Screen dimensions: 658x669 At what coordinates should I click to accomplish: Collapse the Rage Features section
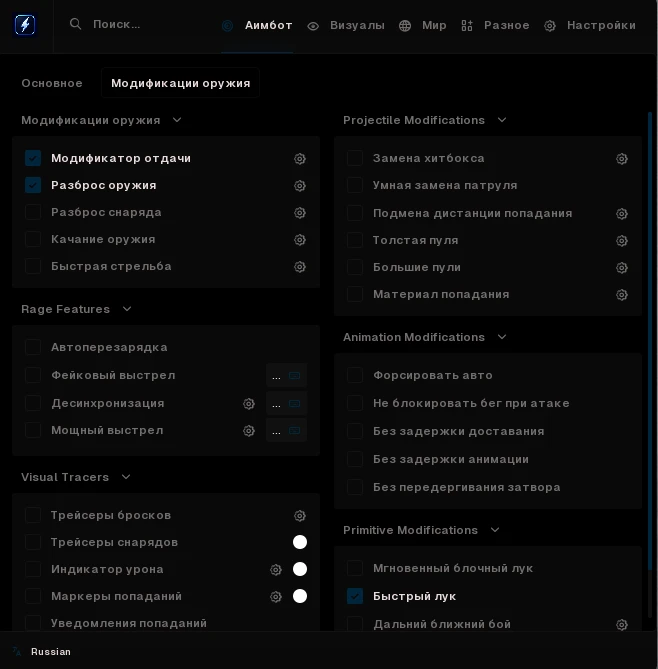point(127,309)
